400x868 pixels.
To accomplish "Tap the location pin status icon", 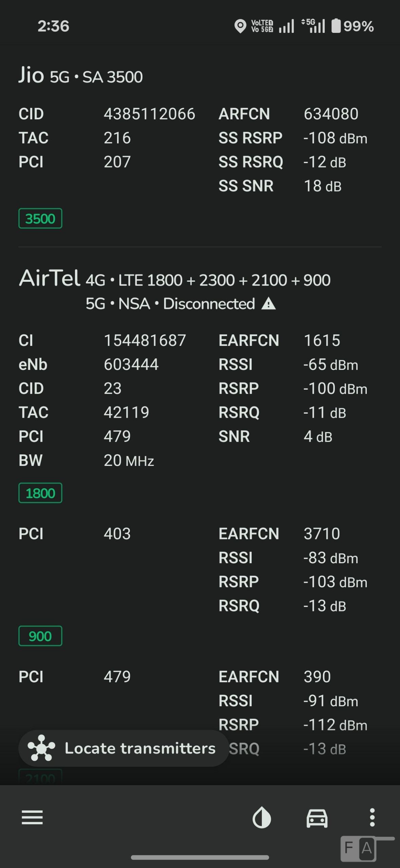I will tap(240, 26).
